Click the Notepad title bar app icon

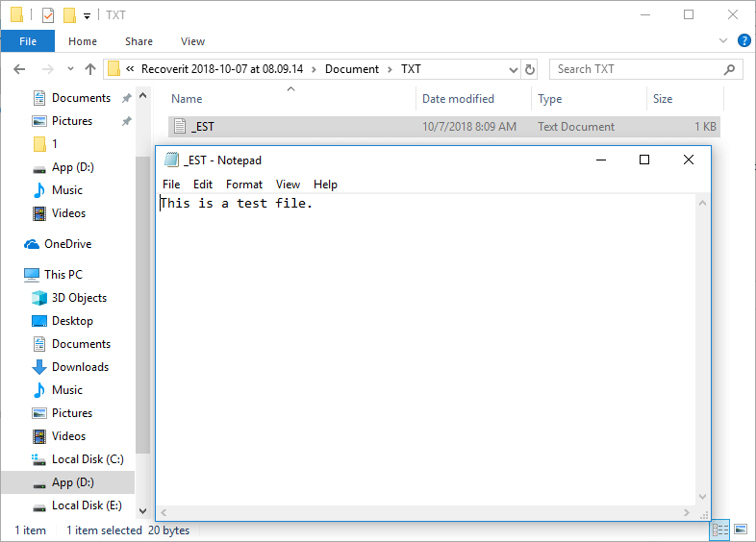click(171, 160)
